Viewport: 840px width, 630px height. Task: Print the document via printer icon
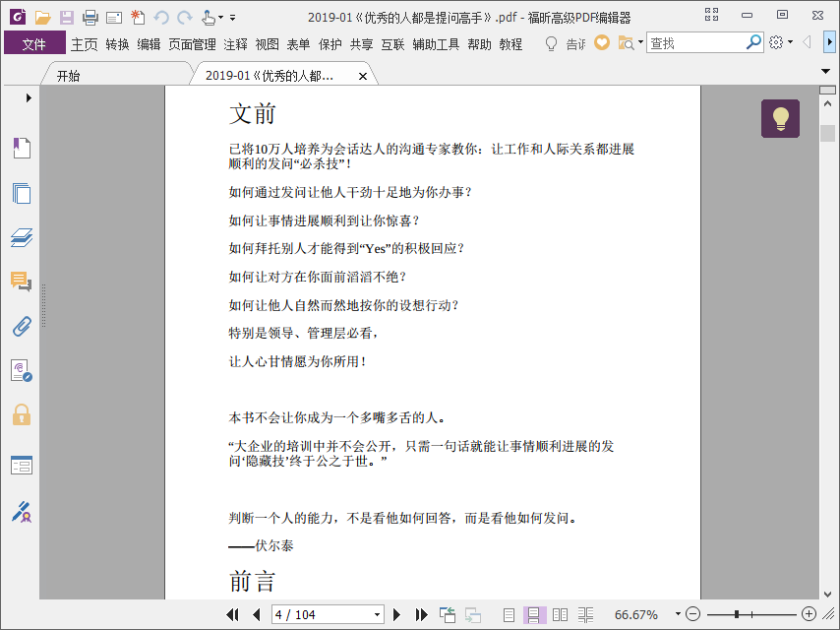pos(90,18)
